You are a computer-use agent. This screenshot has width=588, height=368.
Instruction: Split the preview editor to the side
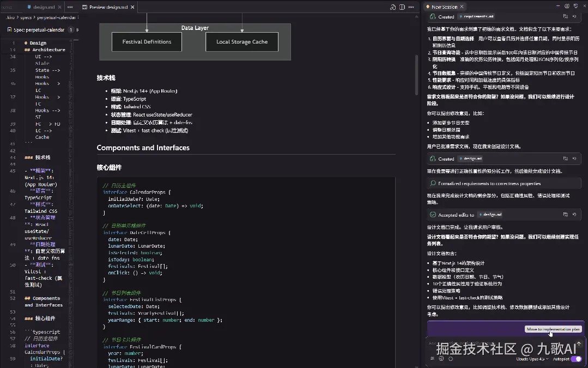(x=402, y=7)
